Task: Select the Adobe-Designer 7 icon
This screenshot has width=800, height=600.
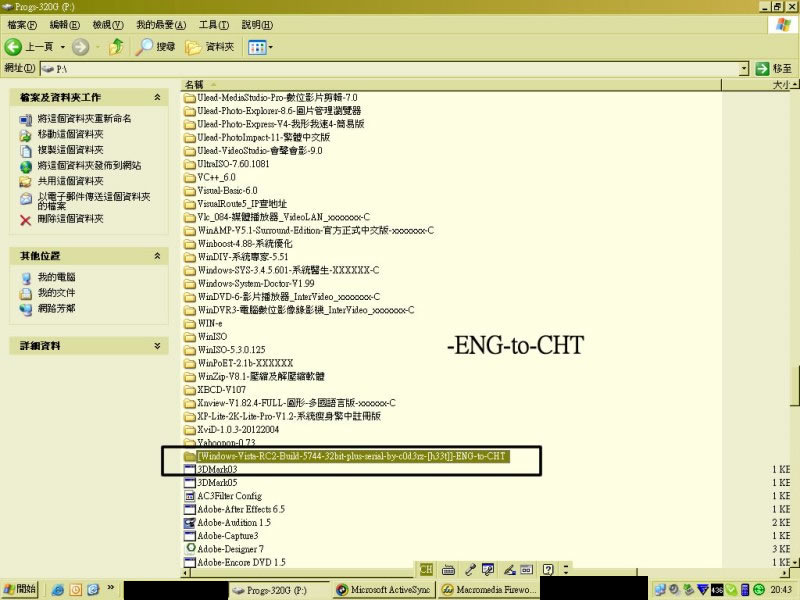Action: 190,549
